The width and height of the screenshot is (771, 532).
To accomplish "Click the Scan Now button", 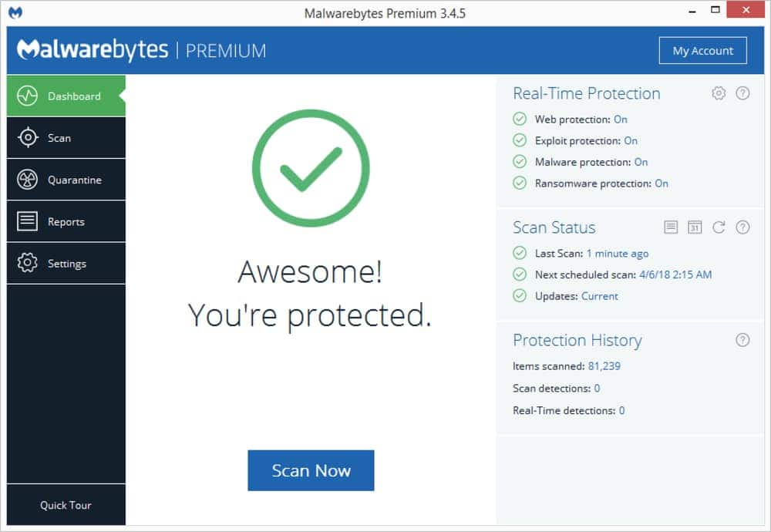I will coord(311,470).
